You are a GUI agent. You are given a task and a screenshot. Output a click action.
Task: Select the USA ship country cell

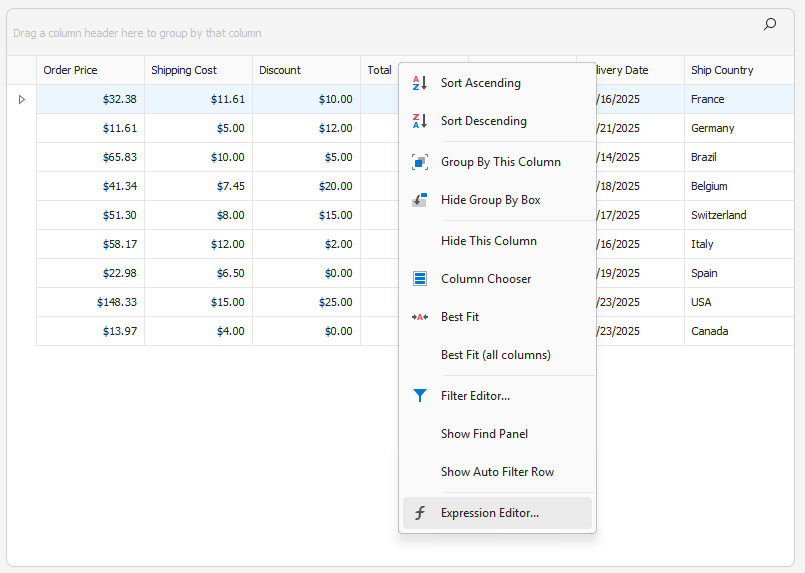[x=739, y=302]
